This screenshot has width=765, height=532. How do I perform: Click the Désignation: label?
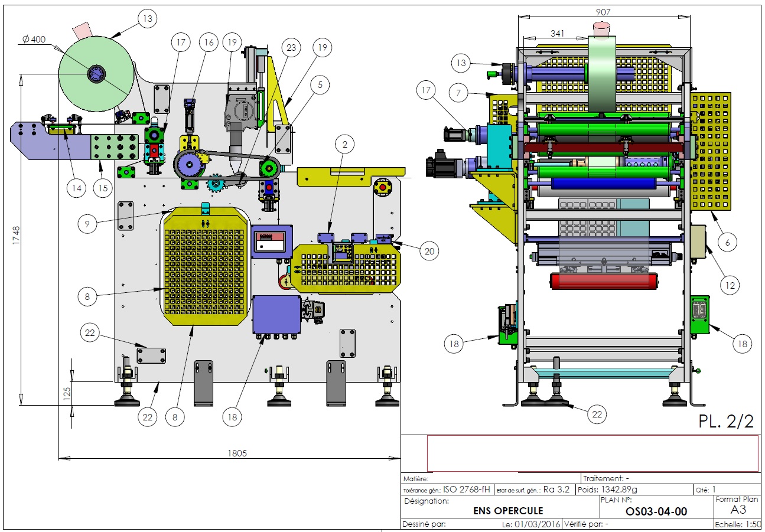(x=427, y=501)
